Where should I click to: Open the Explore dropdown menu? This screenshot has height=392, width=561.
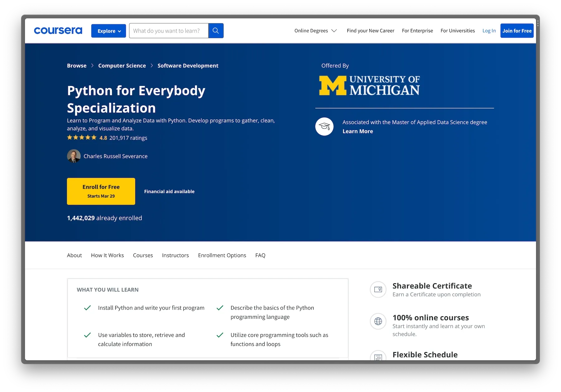point(108,31)
